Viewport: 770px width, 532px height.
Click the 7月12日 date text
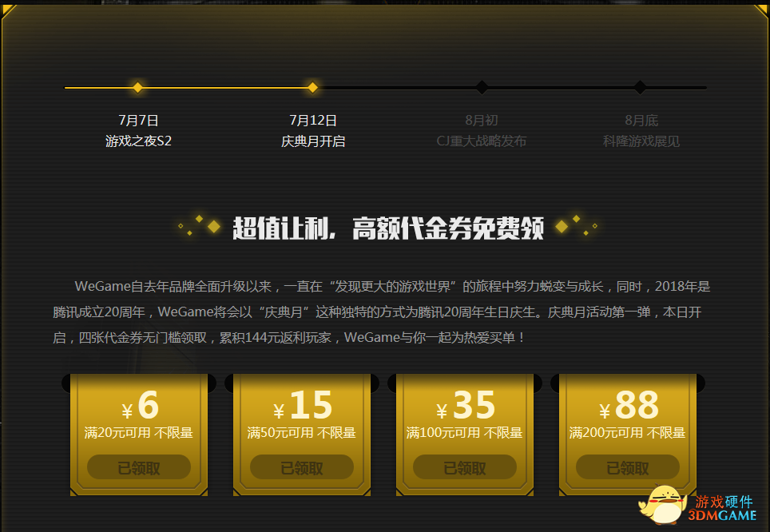tap(313, 121)
